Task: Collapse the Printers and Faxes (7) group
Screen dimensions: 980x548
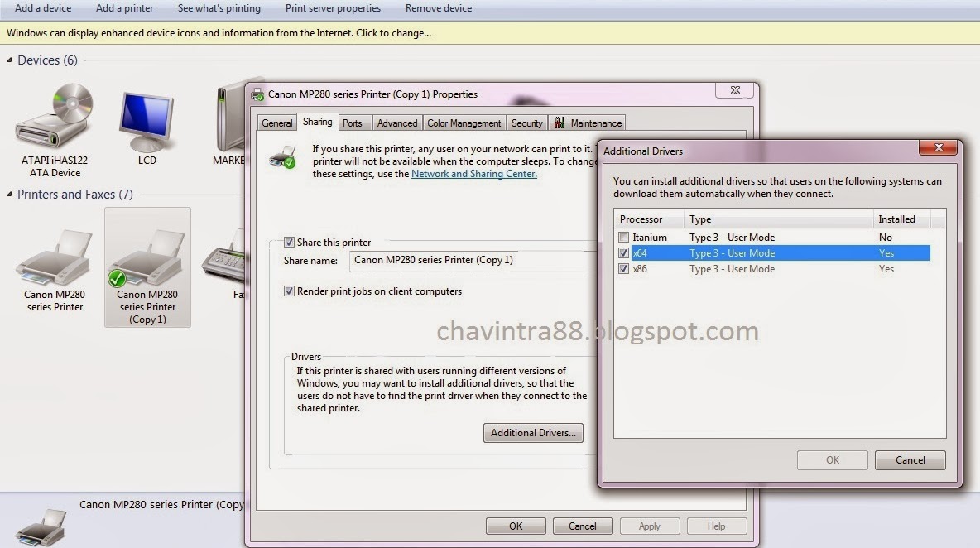Action: (x=9, y=195)
